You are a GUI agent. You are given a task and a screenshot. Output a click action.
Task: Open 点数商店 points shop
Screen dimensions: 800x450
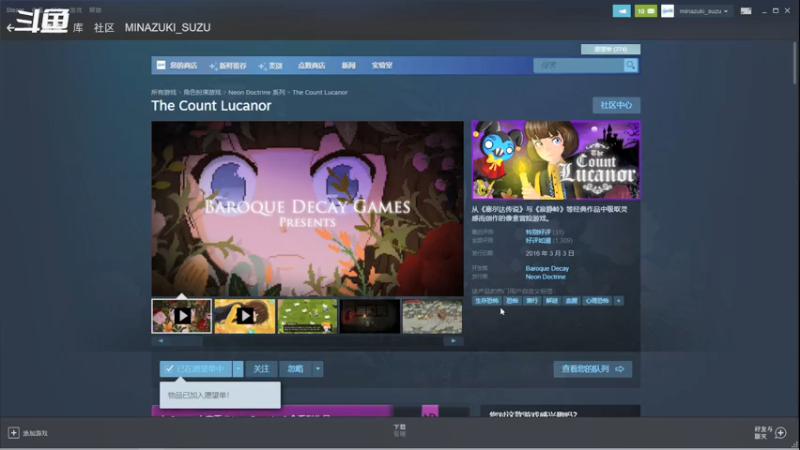coord(311,65)
